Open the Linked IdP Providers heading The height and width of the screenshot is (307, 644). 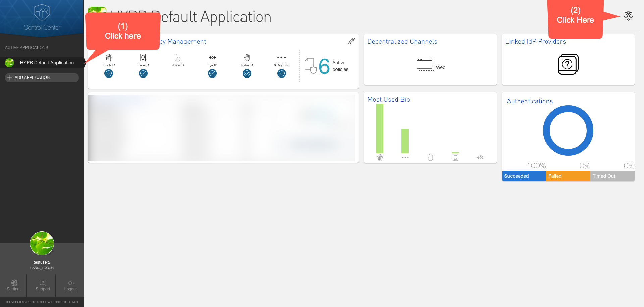[x=535, y=41]
